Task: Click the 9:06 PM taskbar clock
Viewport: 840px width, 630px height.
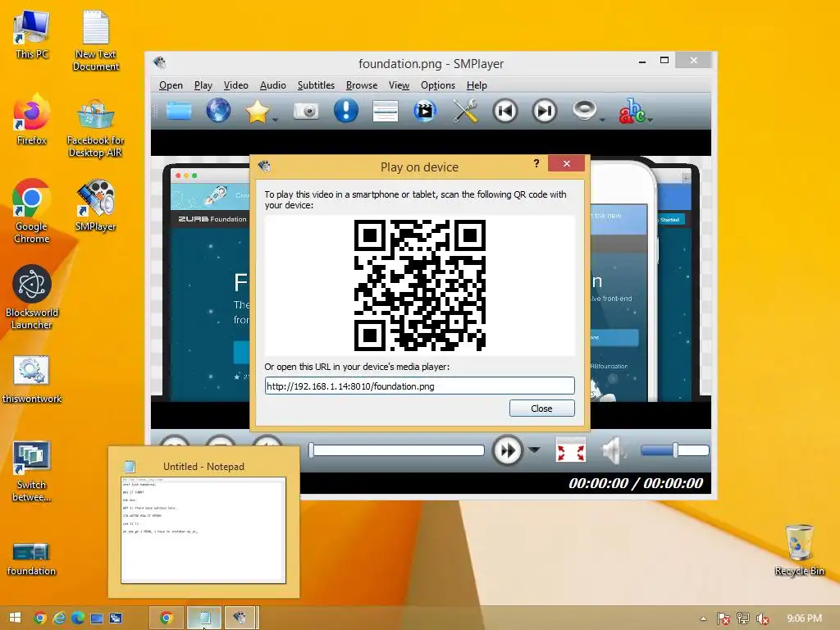Action: click(x=804, y=619)
